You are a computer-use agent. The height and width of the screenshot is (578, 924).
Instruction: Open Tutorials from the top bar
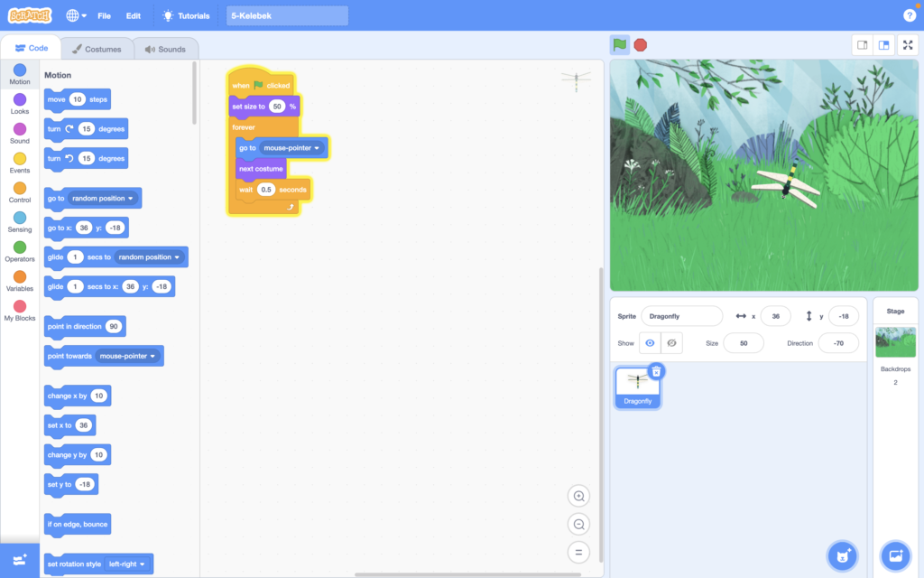click(x=186, y=15)
